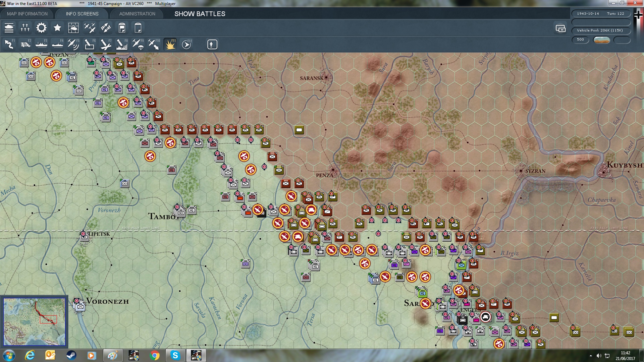
Task: Open the weather map icon
Action: tap(73, 28)
